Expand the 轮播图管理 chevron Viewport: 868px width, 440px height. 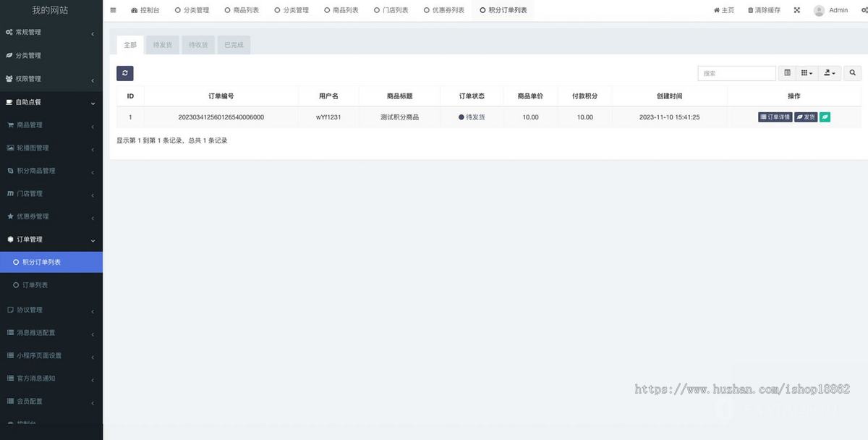[93, 150]
